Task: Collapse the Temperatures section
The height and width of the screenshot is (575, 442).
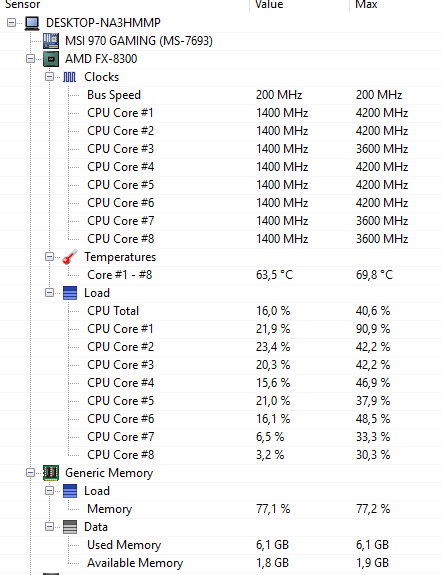Action: point(49,257)
